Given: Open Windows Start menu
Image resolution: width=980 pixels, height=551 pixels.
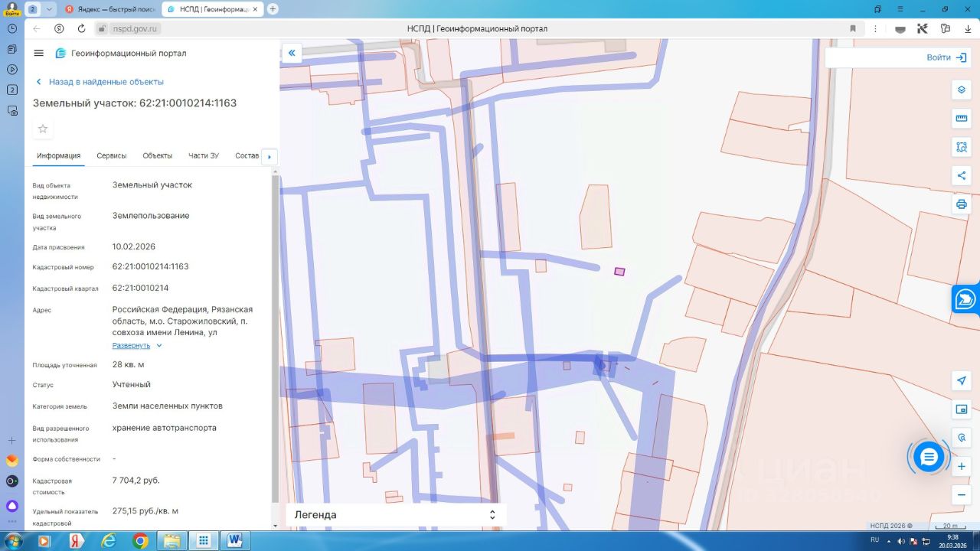Looking at the screenshot, I should 12,541.
